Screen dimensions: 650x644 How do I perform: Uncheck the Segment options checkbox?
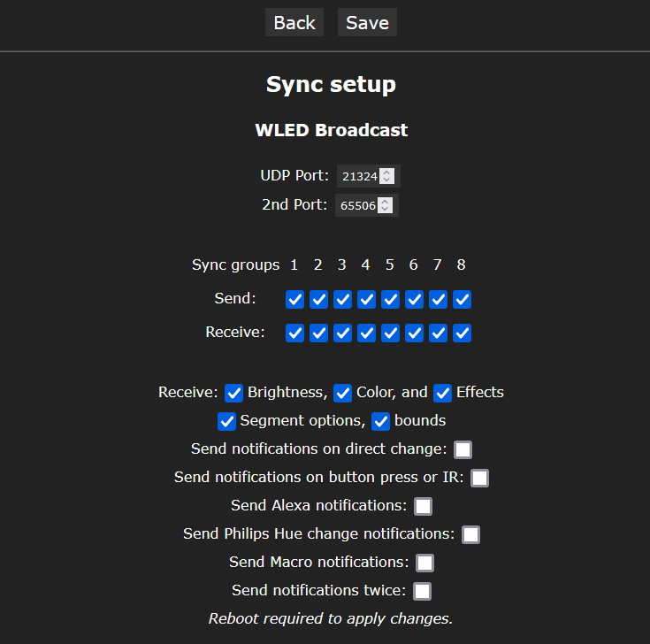tap(227, 421)
